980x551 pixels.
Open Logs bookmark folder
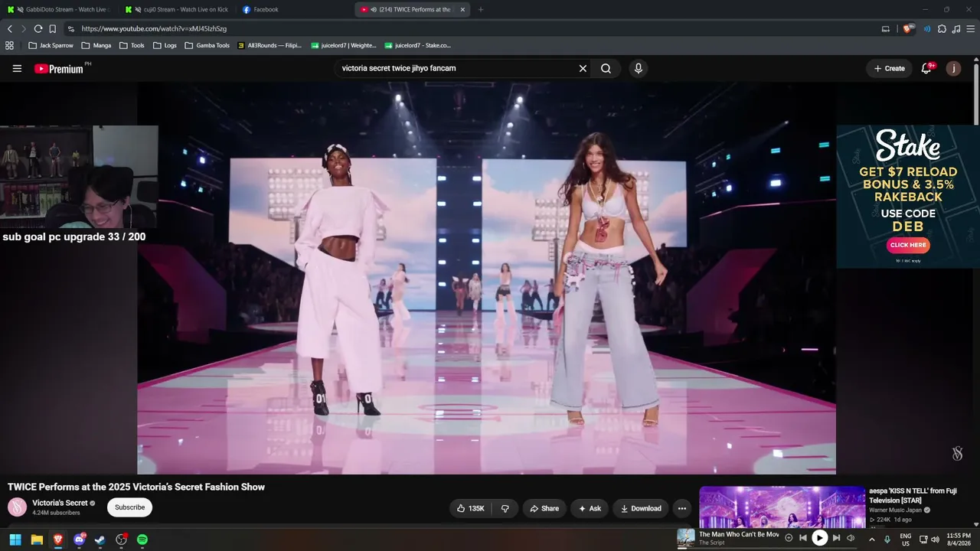tap(165, 46)
